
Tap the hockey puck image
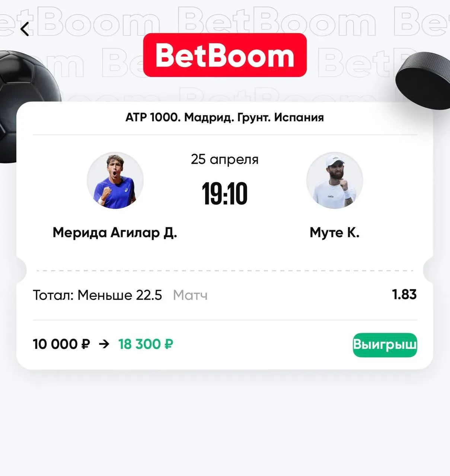423,80
